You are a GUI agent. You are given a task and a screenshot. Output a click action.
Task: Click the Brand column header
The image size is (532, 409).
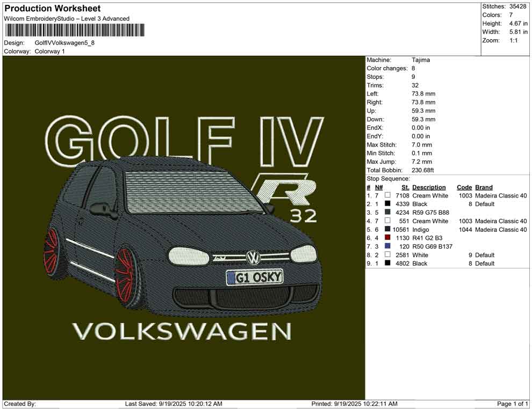point(484,187)
